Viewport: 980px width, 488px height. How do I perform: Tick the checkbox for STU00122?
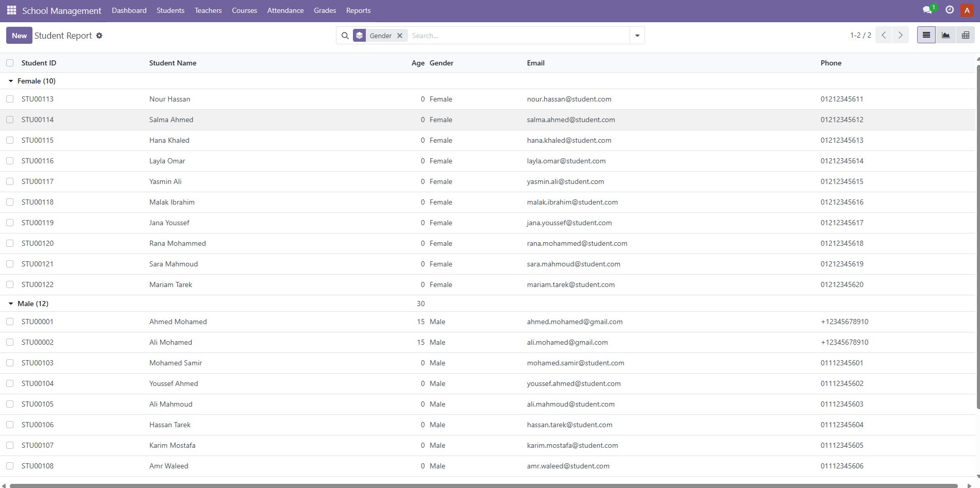click(10, 284)
